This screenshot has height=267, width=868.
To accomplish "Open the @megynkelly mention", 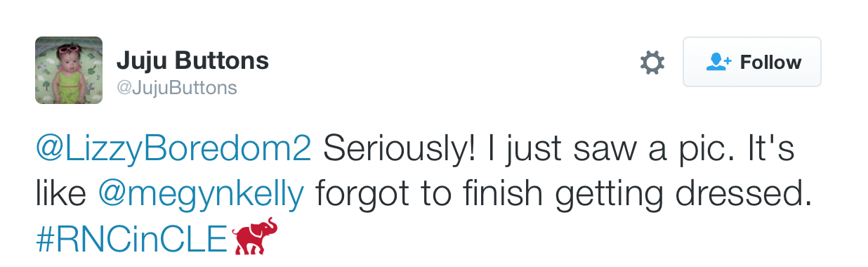I will pyautogui.click(x=202, y=194).
